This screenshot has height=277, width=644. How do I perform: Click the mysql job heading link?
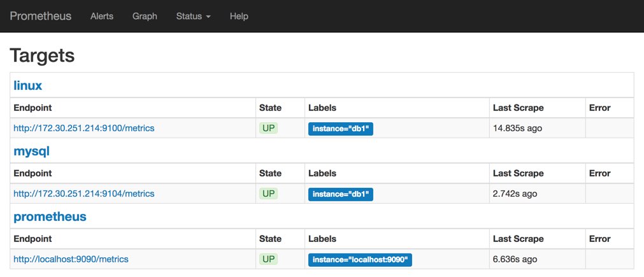(x=31, y=151)
